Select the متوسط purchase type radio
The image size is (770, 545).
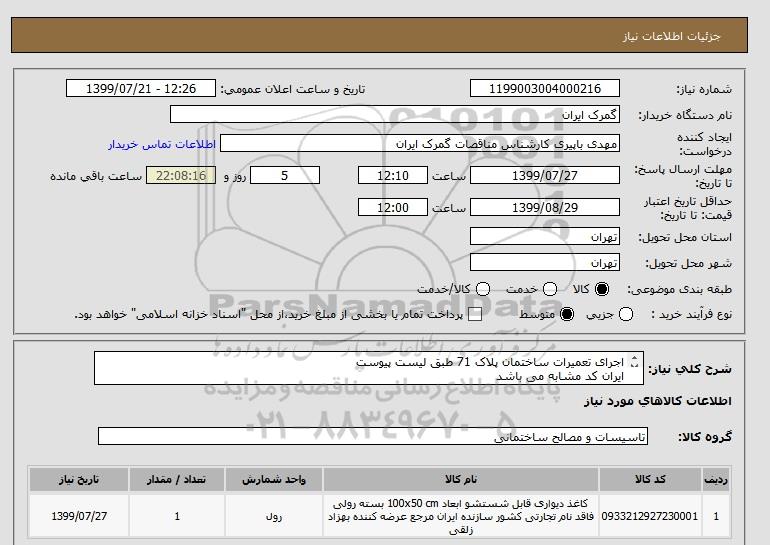coord(567,314)
